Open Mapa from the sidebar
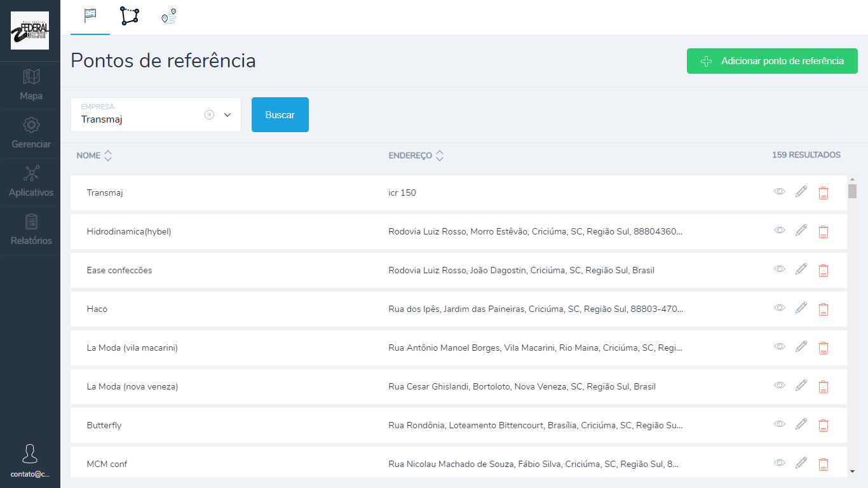This screenshot has width=868, height=488. coord(30,85)
